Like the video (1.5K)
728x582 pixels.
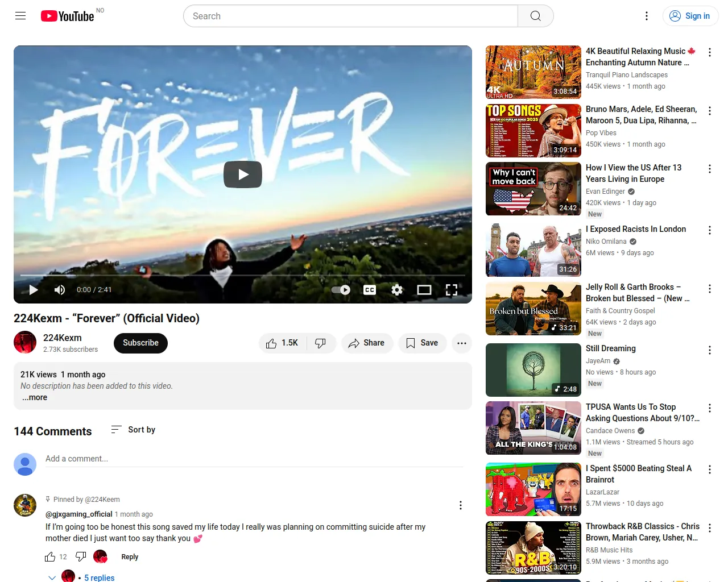(283, 343)
